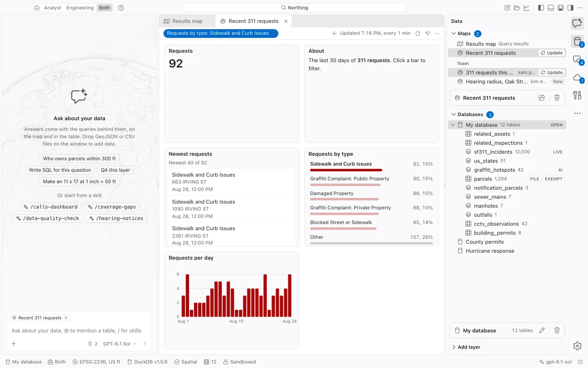
Task: Open the County permits database
Action: click(507, 242)
